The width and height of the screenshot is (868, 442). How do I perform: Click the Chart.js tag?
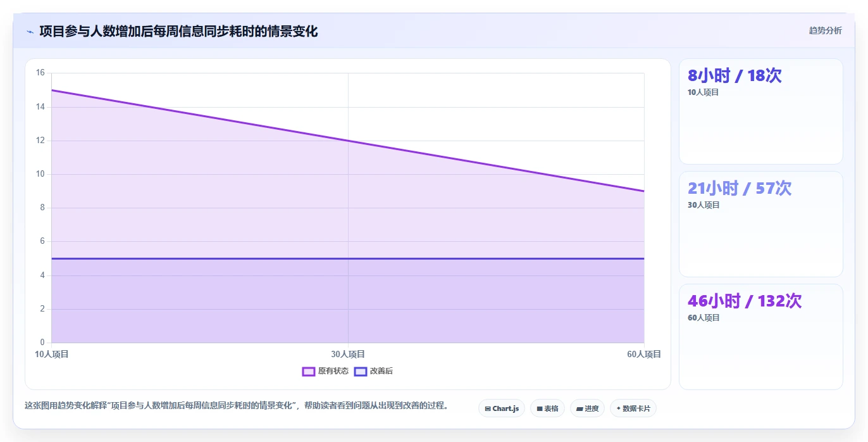pos(502,408)
